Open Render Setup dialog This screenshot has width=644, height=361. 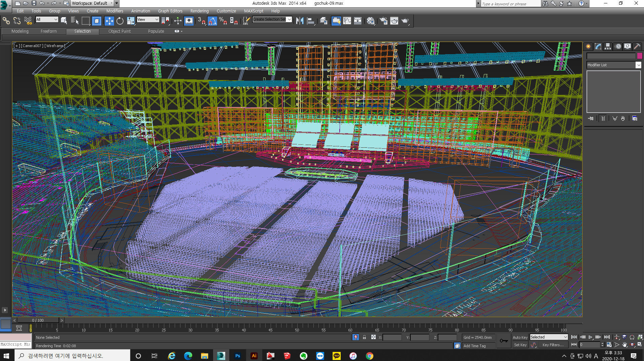[383, 21]
